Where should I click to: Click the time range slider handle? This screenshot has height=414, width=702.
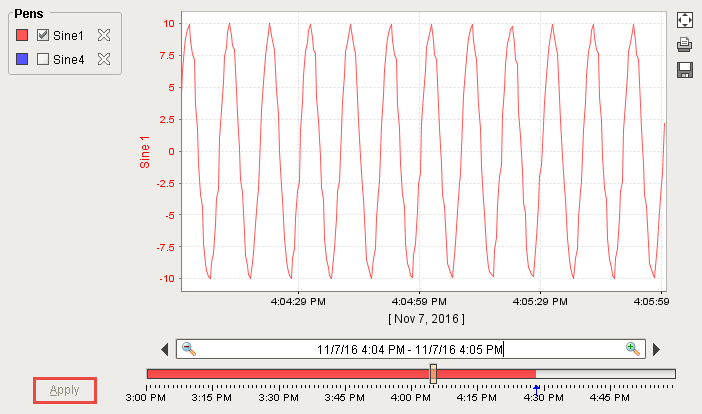[433, 373]
